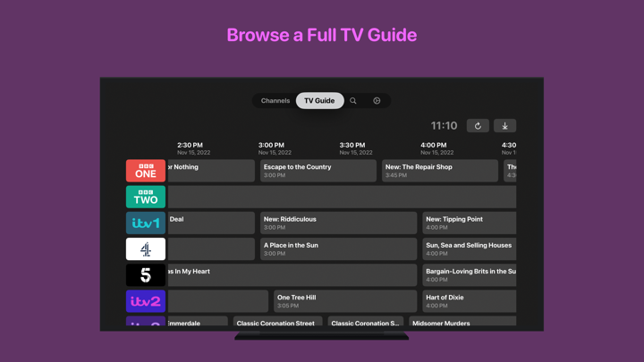Open the 'In My Heart' programme on Channel 5
The height and width of the screenshot is (362, 644).
(292, 275)
